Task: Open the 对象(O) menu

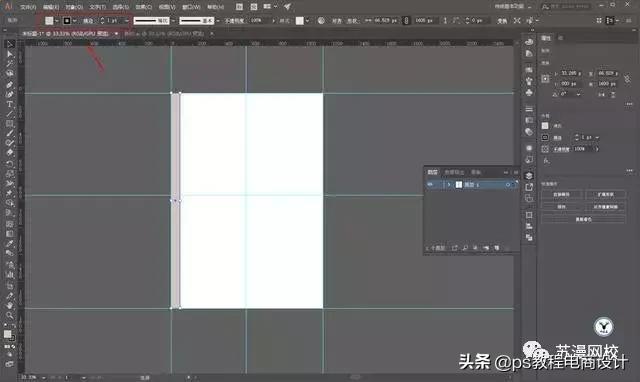Action: click(74, 7)
